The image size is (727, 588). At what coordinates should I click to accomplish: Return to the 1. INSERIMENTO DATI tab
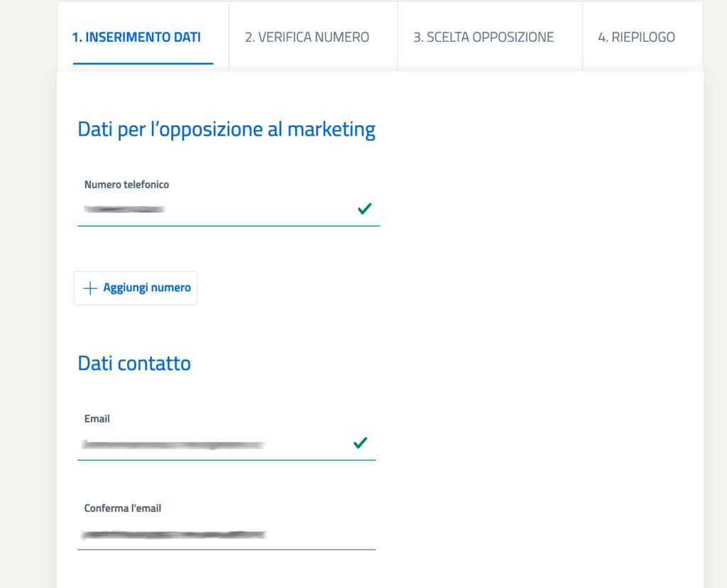pos(136,37)
